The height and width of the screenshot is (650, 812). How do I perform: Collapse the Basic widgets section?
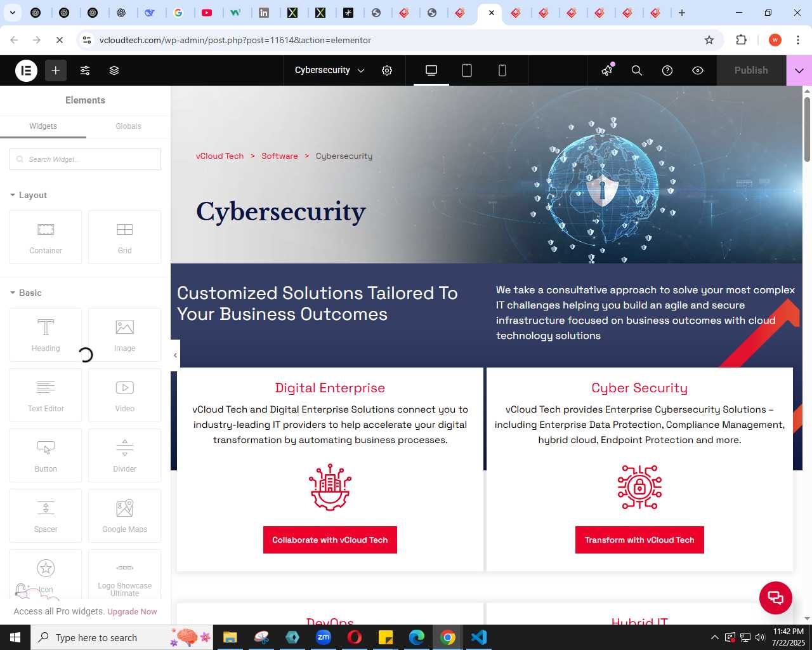click(26, 293)
